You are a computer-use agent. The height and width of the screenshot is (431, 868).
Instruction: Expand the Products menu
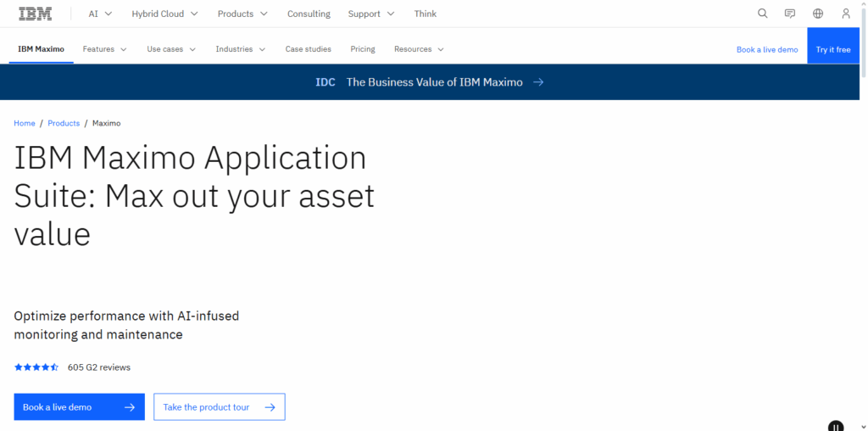(x=242, y=14)
